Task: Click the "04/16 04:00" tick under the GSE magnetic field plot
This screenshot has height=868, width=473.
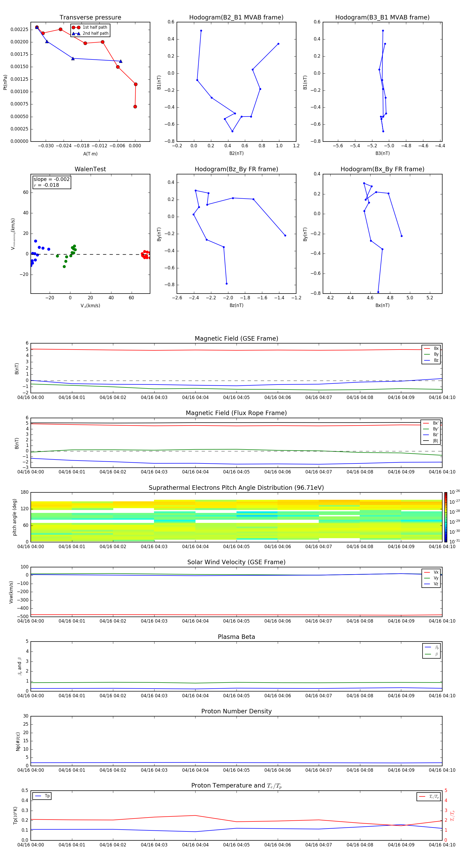Action: (x=31, y=398)
